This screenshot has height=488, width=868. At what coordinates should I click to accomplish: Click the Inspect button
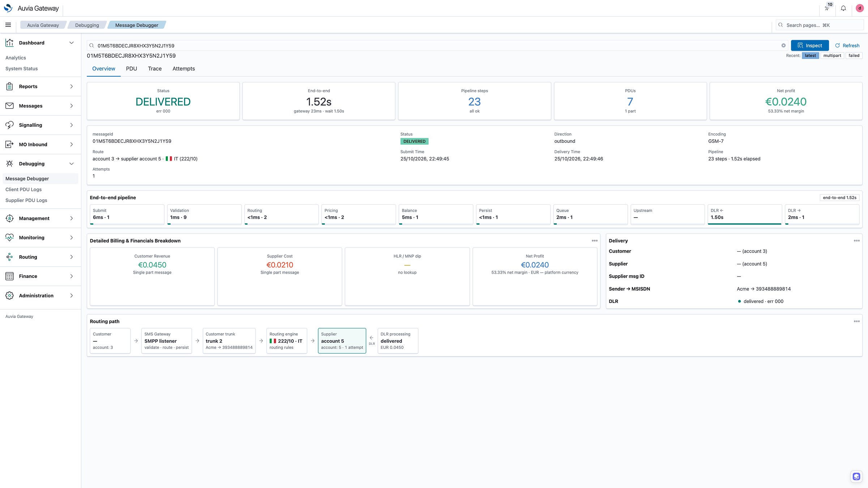[810, 46]
